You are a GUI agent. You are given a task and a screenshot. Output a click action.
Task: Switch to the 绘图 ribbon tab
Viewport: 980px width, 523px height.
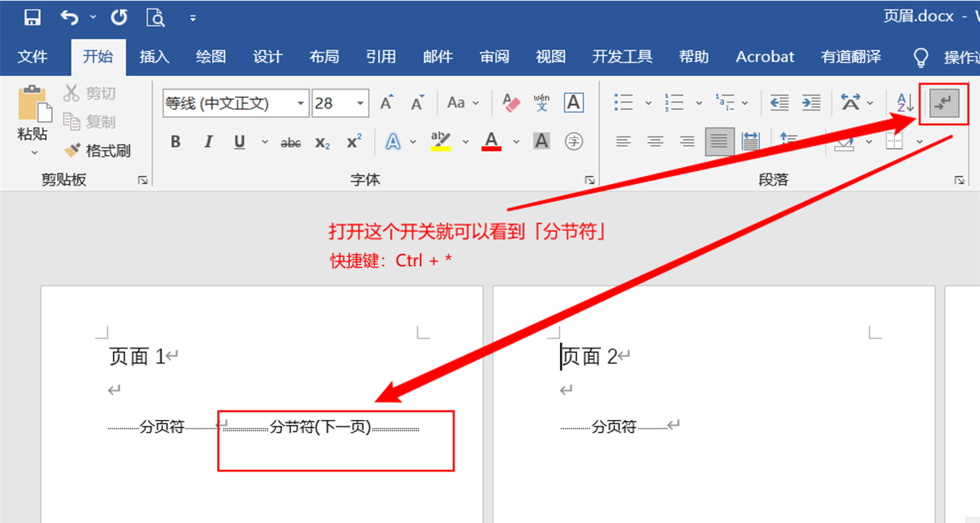pyautogui.click(x=211, y=57)
